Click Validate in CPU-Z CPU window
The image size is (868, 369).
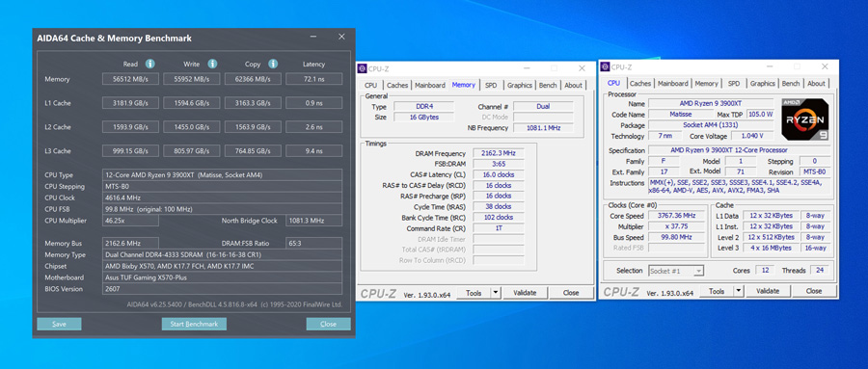point(768,291)
